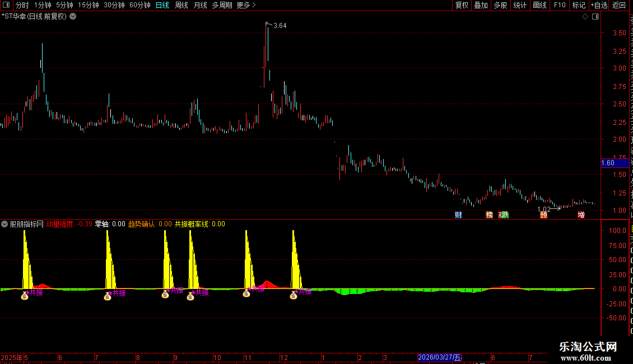Viewport: 633px width, 364px height.
Task: Expand the 股朋指标网 indicator dropdown arrow
Action: point(4,224)
